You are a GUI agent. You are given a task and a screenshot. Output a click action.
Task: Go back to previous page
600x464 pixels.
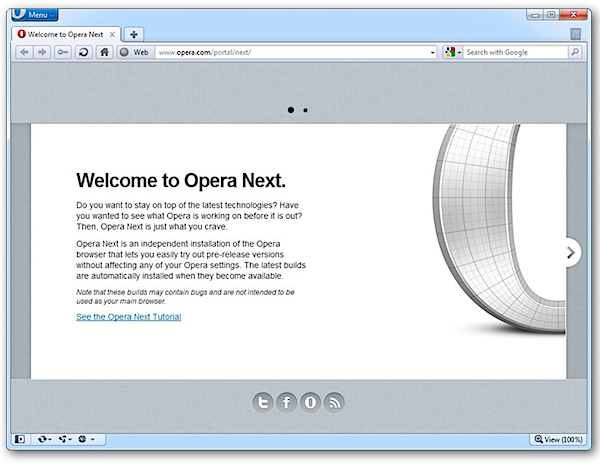[x=24, y=52]
